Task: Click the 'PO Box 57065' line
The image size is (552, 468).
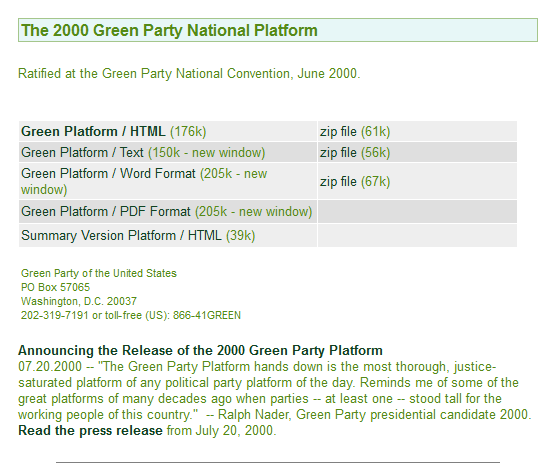Action: point(55,287)
